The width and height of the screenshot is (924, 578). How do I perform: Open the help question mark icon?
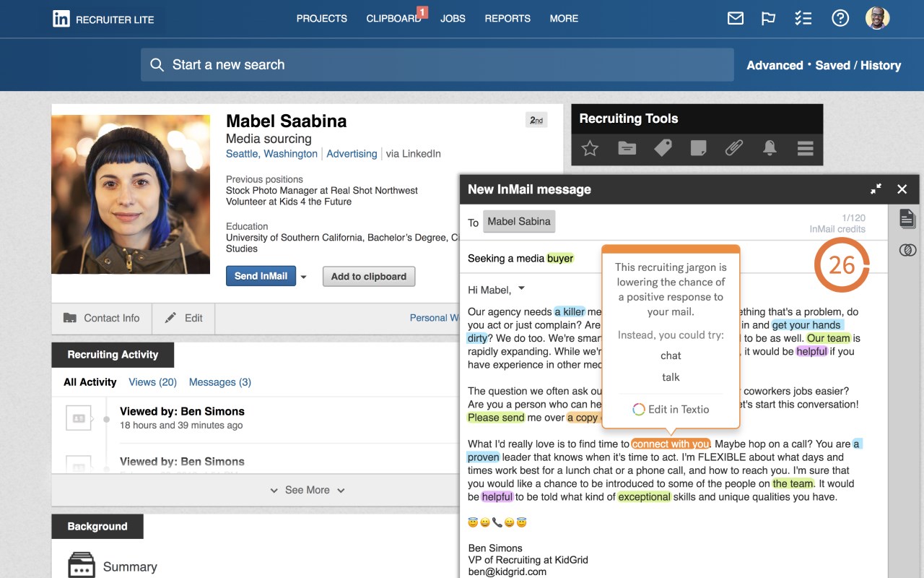coord(840,19)
